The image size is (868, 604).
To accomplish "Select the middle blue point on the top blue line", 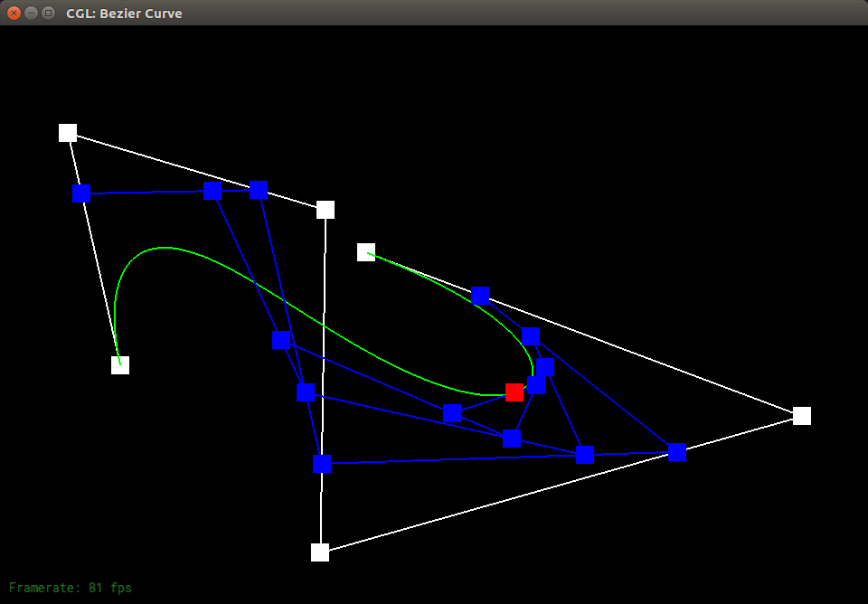I will (x=213, y=191).
